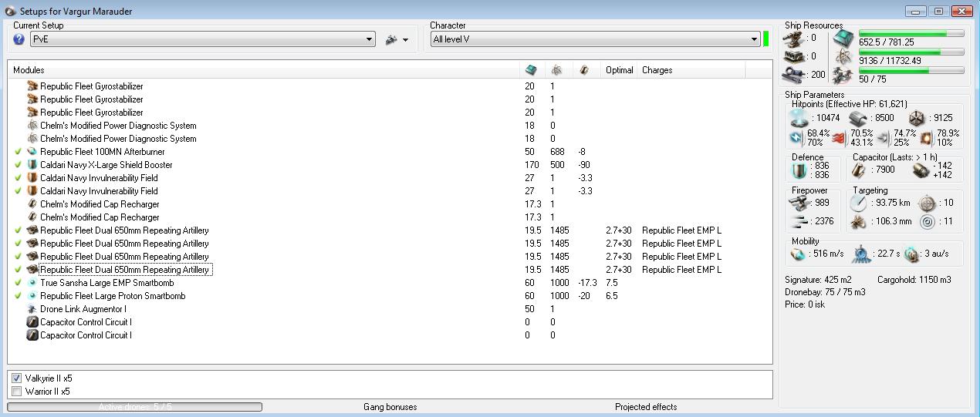Click the Active drones 5 / 5 bar

pyautogui.click(x=135, y=407)
